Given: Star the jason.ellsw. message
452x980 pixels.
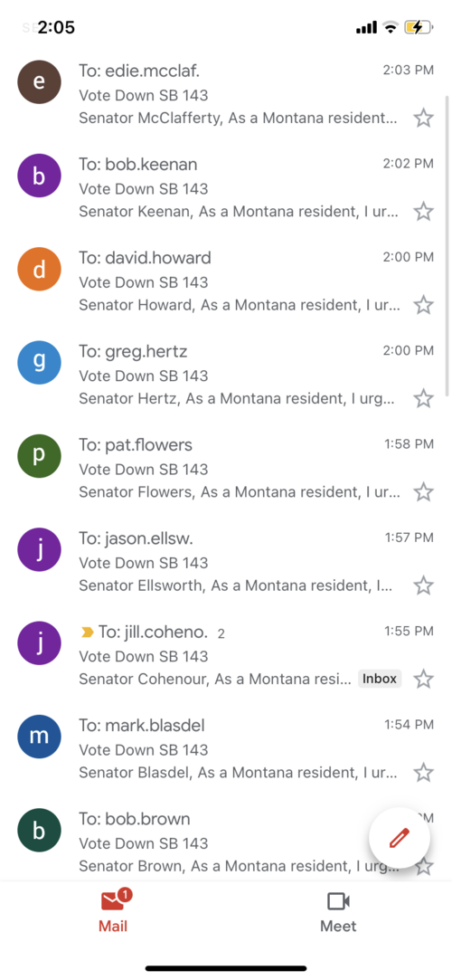Looking at the screenshot, I should (424, 585).
